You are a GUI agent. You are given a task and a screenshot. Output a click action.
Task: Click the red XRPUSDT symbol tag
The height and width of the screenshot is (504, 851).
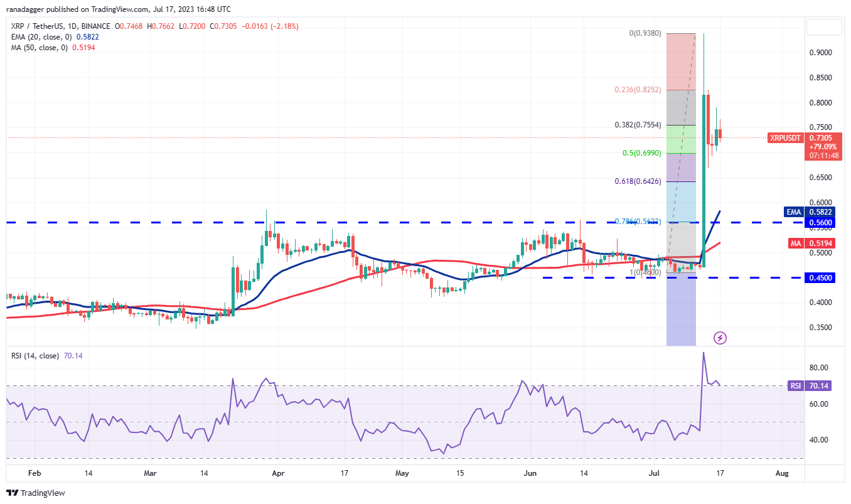tap(785, 137)
